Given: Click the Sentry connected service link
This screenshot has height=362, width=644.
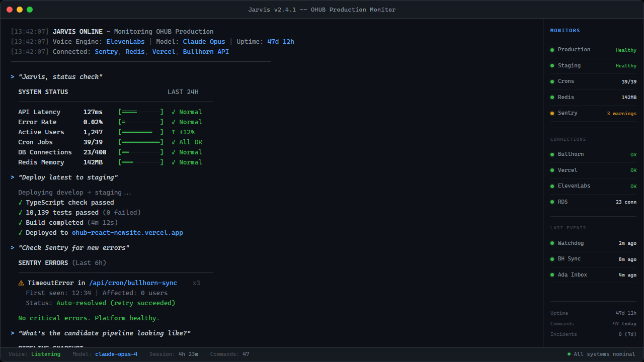Looking at the screenshot, I should [x=106, y=52].
